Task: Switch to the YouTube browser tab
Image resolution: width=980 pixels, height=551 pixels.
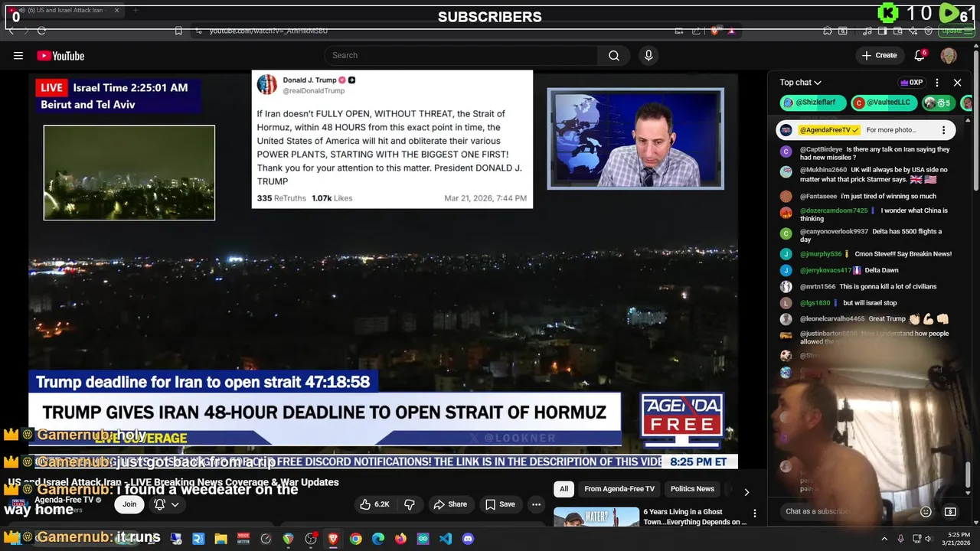Action: coord(63,11)
